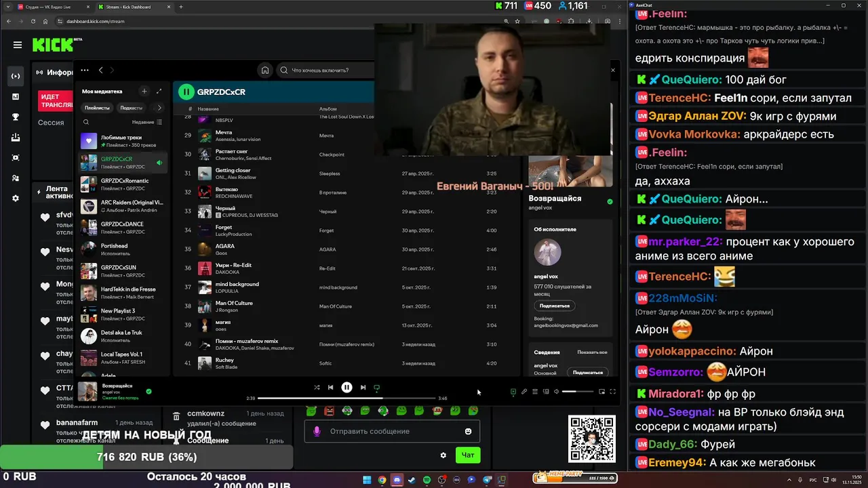Open the Любимые треки playlist

pyautogui.click(x=123, y=141)
